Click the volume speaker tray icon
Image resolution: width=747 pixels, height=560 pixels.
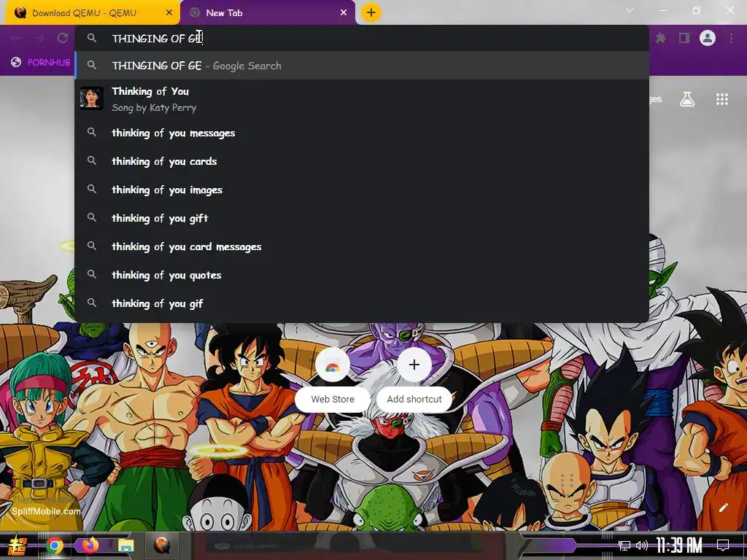click(x=642, y=545)
